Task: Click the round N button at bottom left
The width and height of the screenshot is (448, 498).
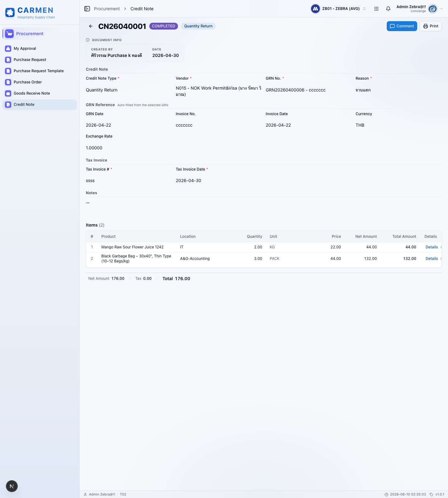Action: click(x=12, y=486)
